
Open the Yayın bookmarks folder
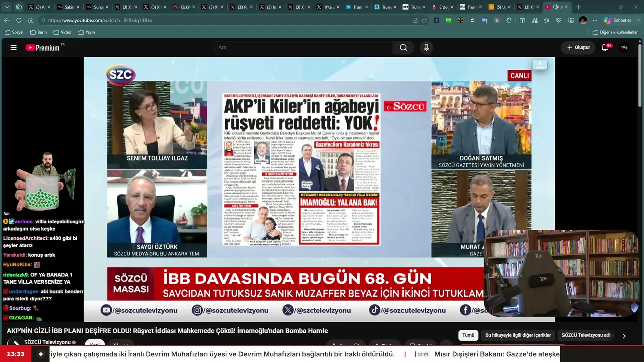coord(87,32)
